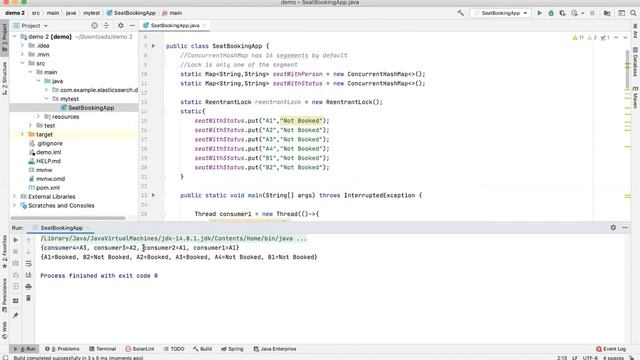Expand the resources folder
The image size is (640, 360).
pos(38,117)
